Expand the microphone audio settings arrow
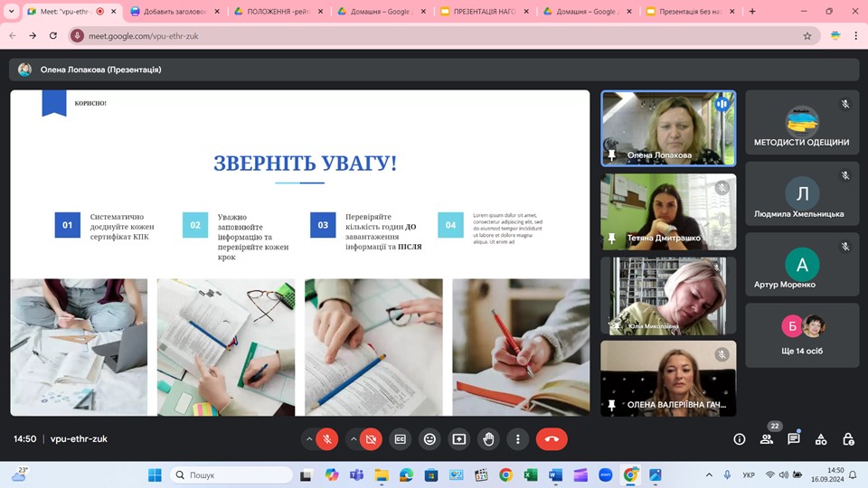 [x=309, y=439]
